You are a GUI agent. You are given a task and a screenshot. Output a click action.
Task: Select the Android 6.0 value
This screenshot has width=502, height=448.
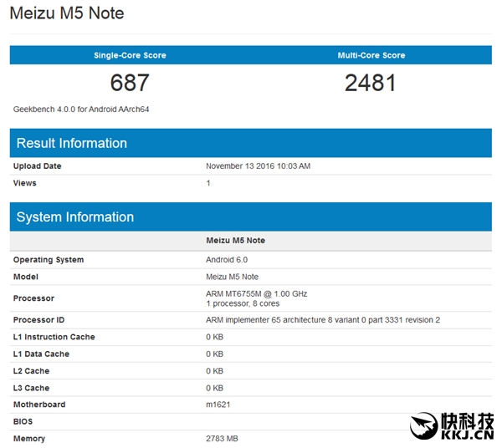pyautogui.click(x=227, y=260)
